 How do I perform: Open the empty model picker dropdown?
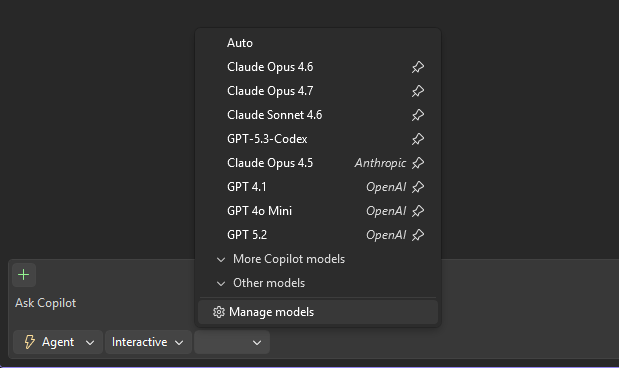tap(232, 342)
